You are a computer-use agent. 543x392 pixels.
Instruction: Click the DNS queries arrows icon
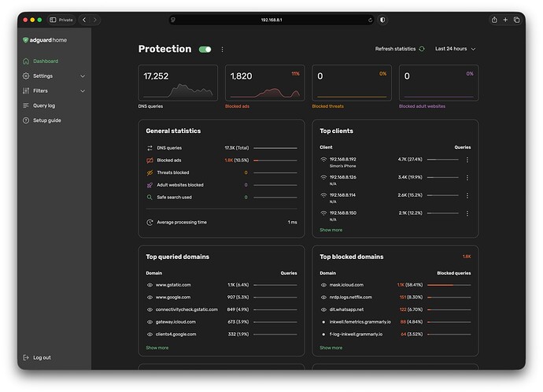coord(150,148)
